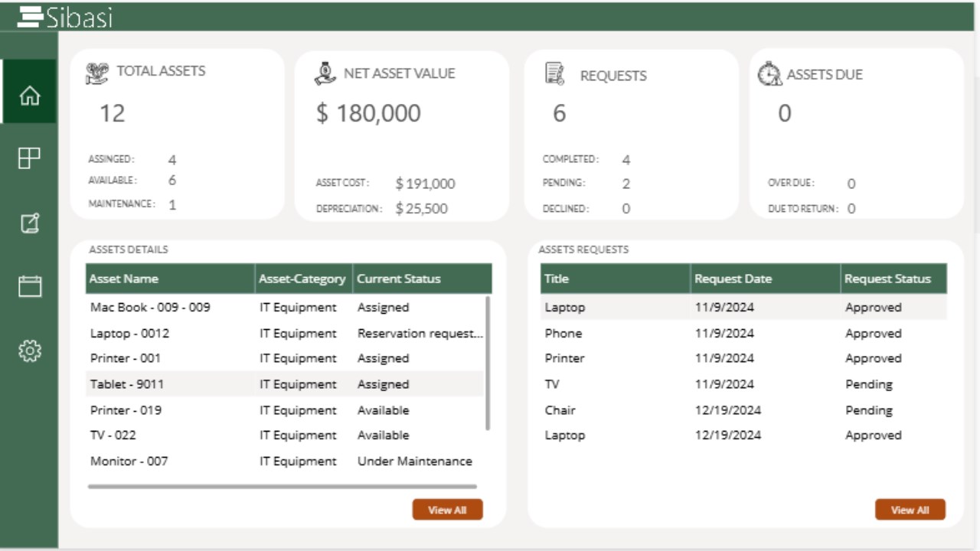Sort by the Request Date column header
This screenshot has width=980, height=551.
(766, 279)
